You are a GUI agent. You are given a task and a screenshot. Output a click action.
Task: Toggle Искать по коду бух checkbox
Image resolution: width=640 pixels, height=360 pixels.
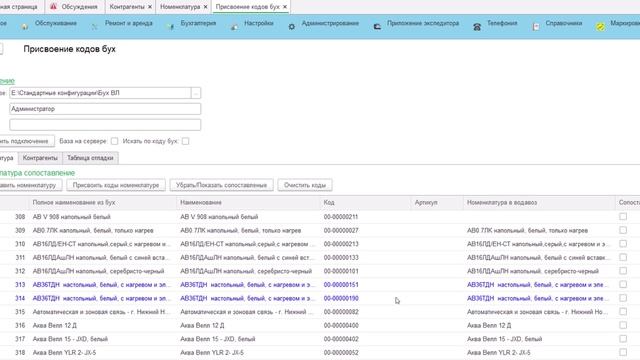coord(185,141)
